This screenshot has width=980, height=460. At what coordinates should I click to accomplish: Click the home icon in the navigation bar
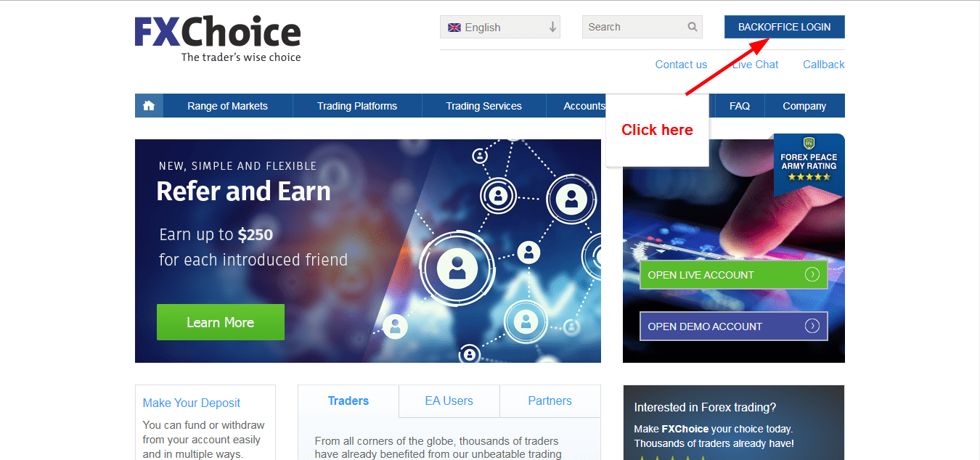(x=149, y=105)
